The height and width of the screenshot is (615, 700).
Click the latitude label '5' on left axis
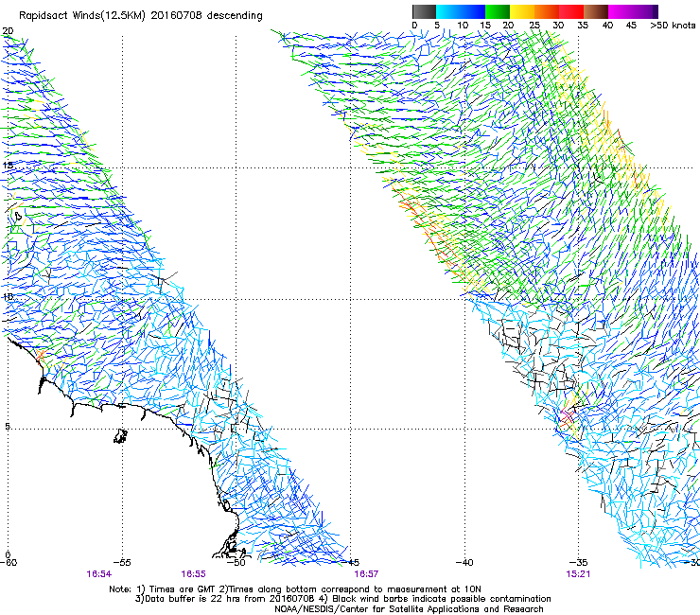[8, 426]
